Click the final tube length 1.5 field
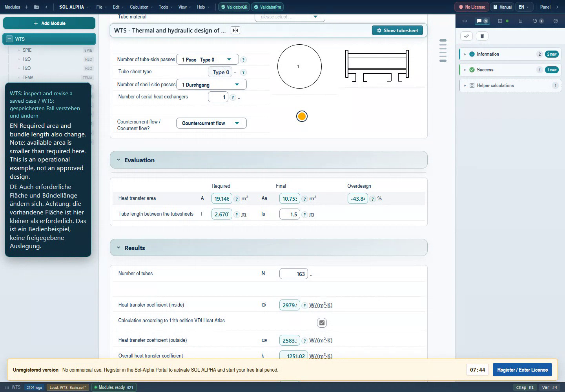 (290, 214)
